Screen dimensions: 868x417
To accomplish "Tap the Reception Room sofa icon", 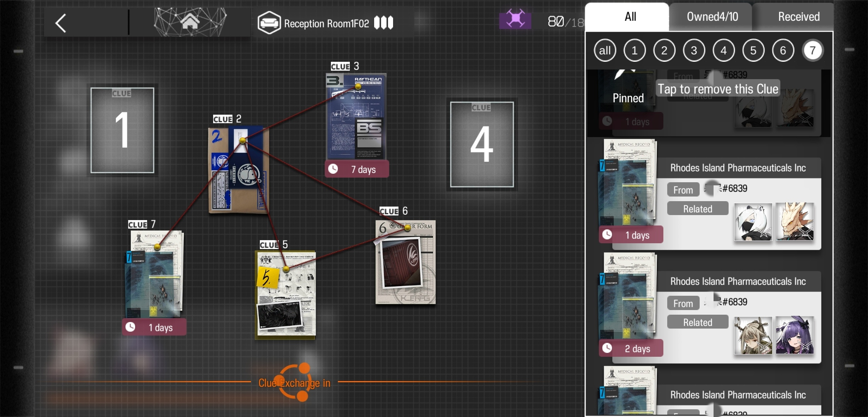I will pos(269,23).
